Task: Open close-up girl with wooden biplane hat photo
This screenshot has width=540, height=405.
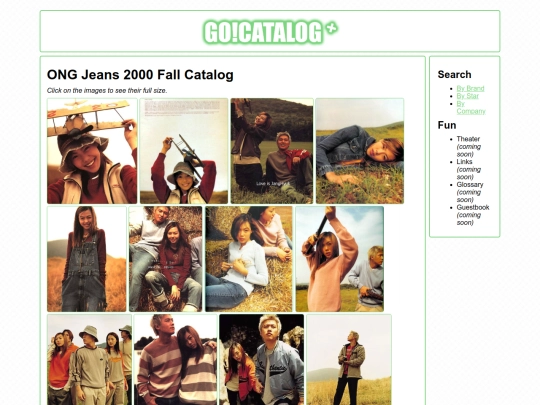Action: (x=92, y=151)
